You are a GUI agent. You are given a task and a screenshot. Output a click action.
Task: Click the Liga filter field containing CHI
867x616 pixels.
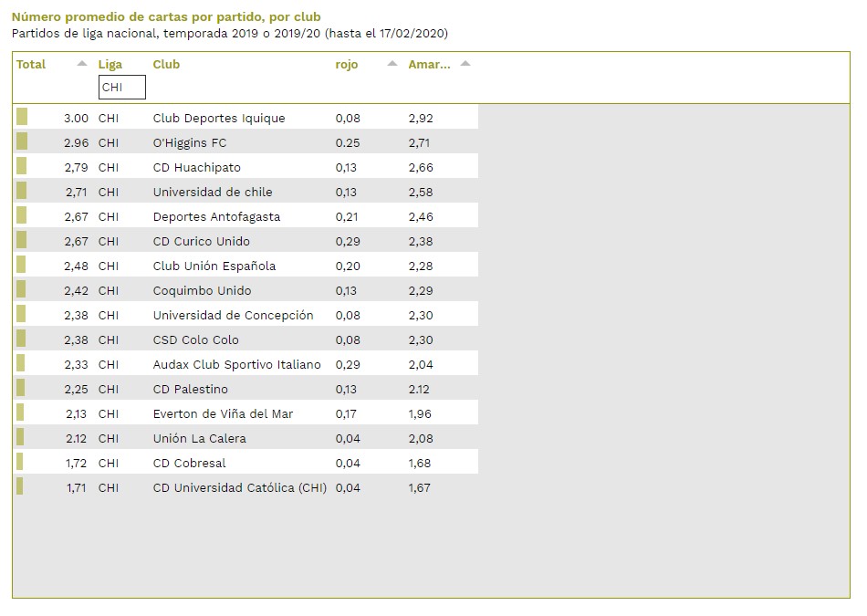(121, 88)
